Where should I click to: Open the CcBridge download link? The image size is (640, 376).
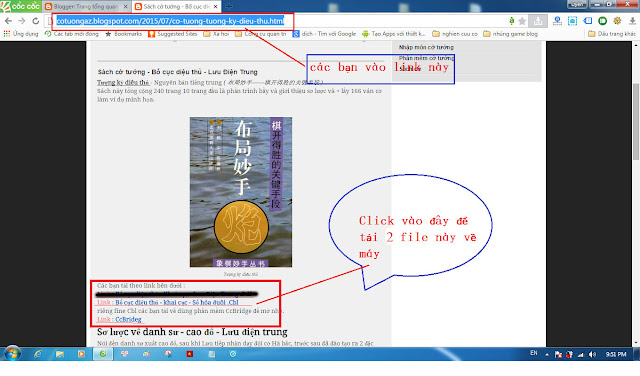[x=128, y=319]
